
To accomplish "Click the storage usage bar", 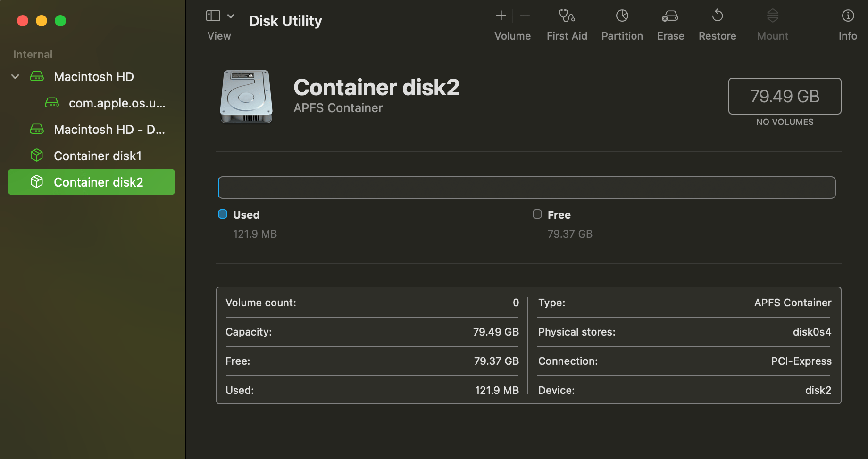I will [527, 187].
